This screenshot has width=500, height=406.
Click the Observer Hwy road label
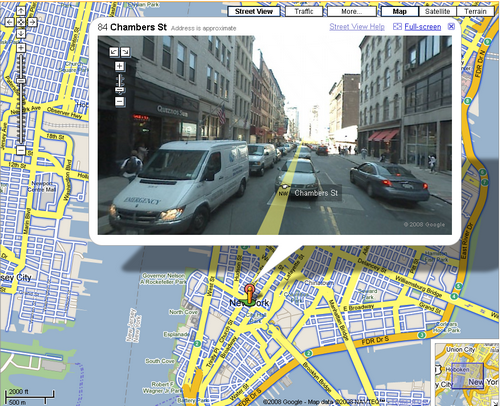pos(64,112)
